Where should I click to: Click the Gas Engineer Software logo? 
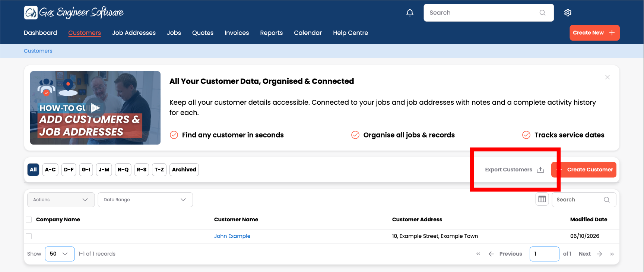74,13
